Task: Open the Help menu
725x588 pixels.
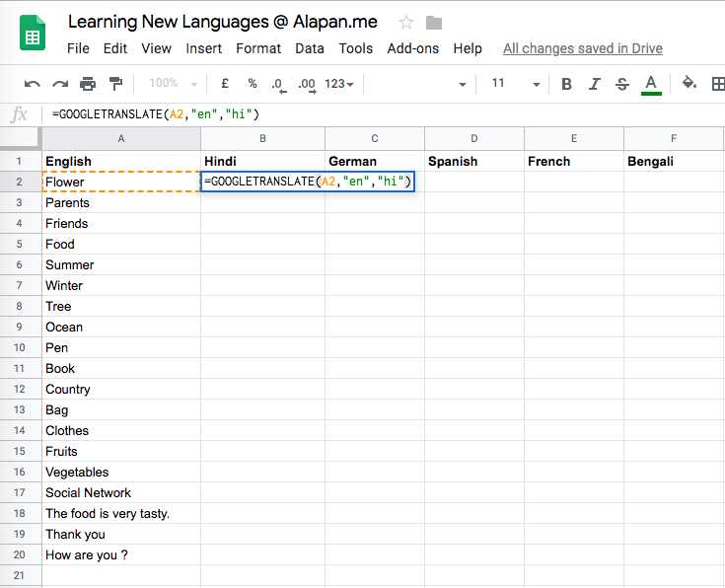Action: [468, 48]
